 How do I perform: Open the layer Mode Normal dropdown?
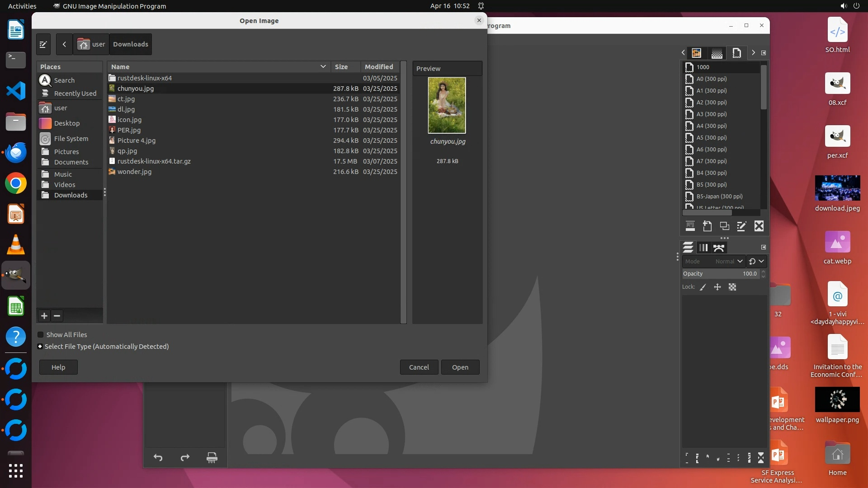[729, 261]
